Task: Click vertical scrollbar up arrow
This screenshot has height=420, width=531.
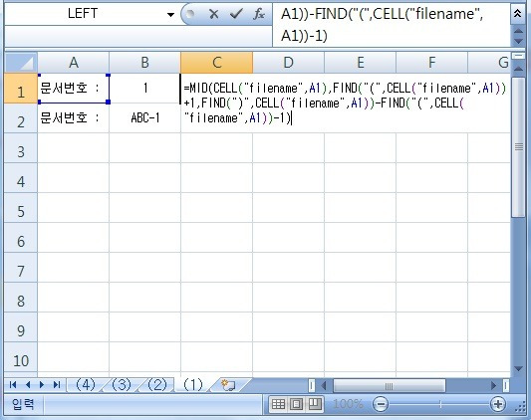Action: coord(518,69)
